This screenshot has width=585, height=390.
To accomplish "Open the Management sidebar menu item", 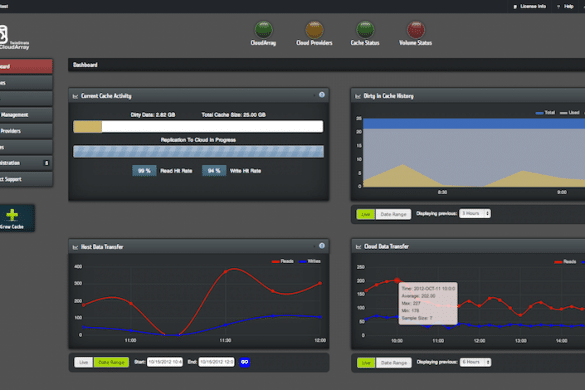I will [x=26, y=115].
